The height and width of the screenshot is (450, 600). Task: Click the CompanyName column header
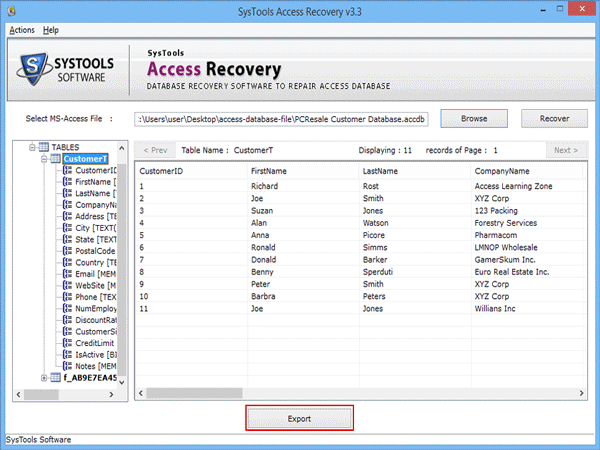click(527, 171)
